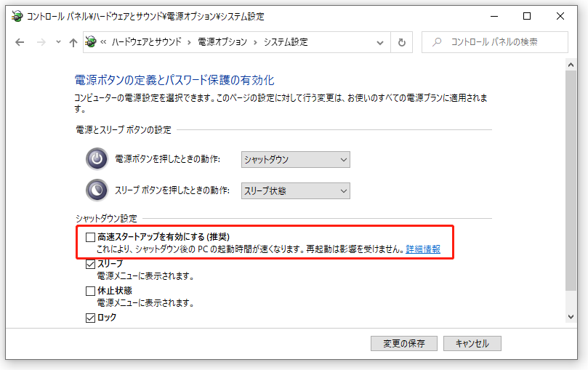This screenshot has width=588, height=370.
Task: Uncheck the スリープ checkbox
Action: 90,265
